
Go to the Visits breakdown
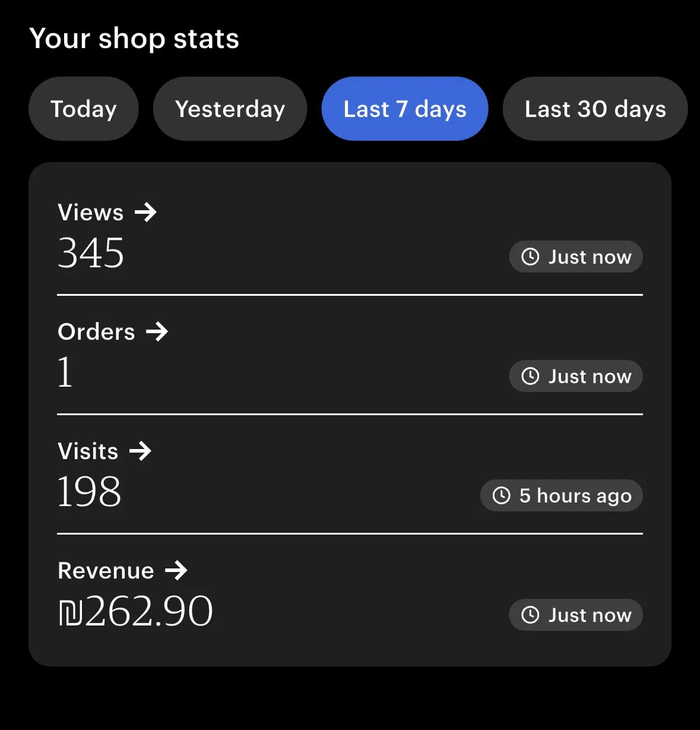tap(88, 451)
